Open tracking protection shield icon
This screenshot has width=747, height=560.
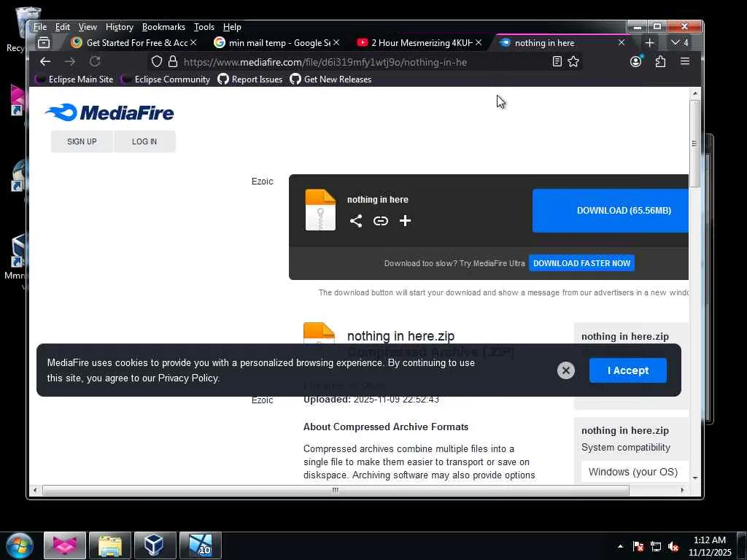pyautogui.click(x=157, y=61)
